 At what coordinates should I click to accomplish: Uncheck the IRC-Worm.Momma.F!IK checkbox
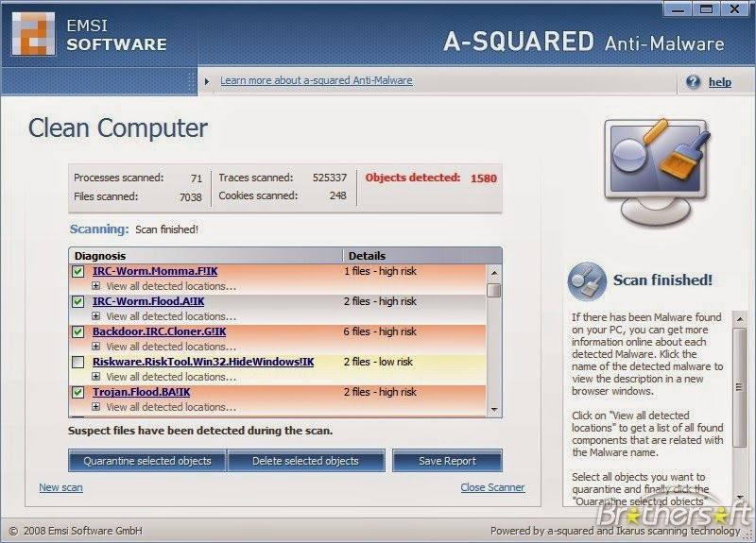[77, 271]
